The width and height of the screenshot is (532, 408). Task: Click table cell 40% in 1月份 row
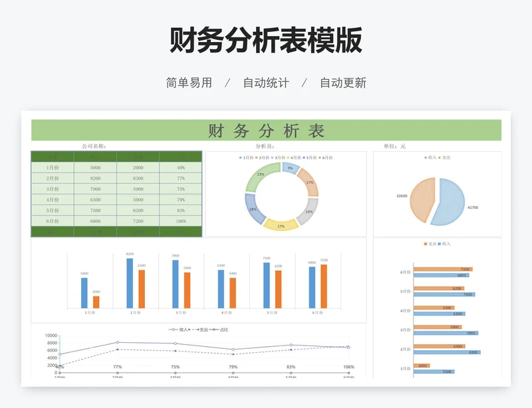pyautogui.click(x=181, y=168)
